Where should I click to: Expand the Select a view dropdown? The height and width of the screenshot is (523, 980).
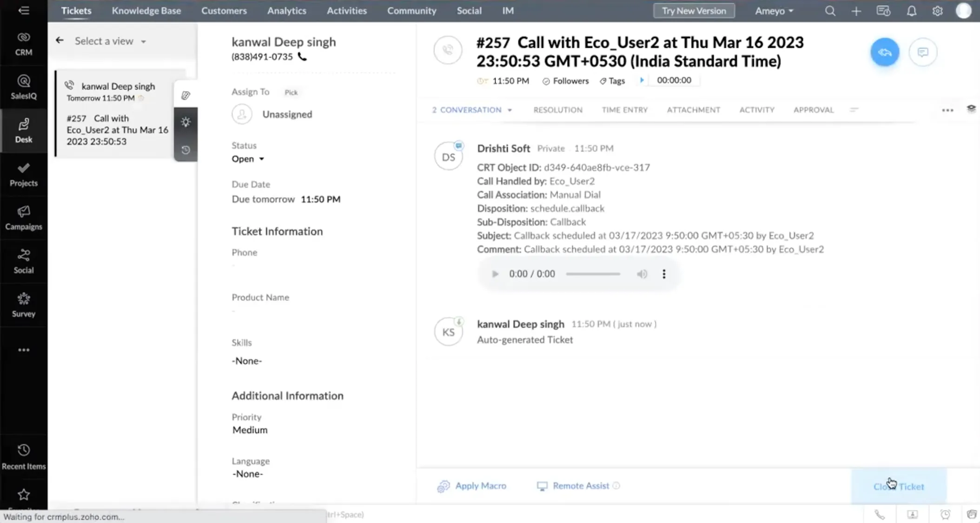click(x=110, y=41)
